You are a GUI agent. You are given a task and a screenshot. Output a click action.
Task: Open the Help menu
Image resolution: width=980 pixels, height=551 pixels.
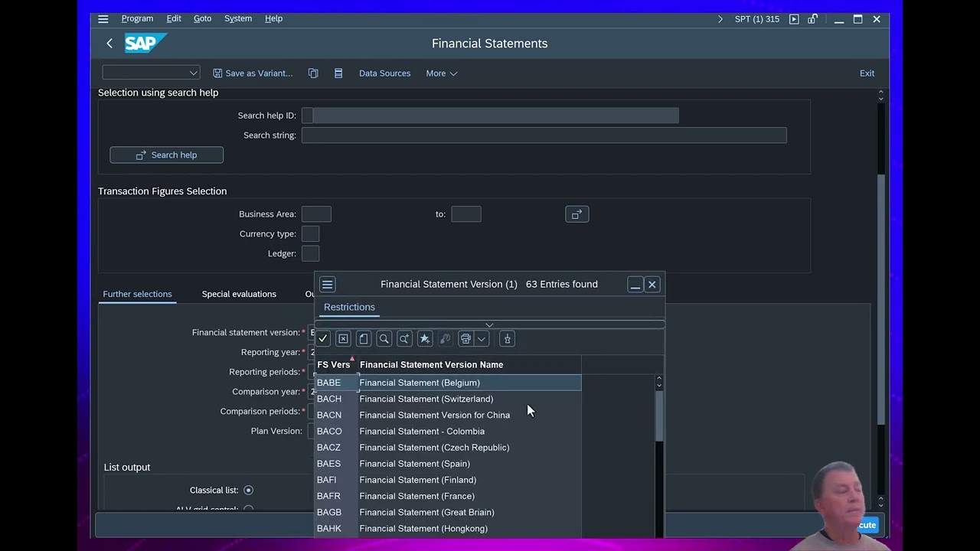(x=273, y=18)
